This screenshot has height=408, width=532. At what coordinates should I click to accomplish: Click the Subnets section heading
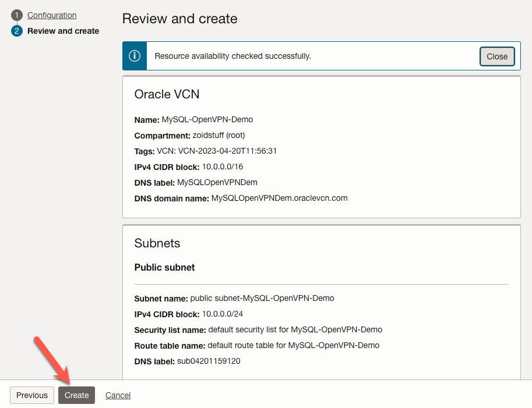click(157, 243)
